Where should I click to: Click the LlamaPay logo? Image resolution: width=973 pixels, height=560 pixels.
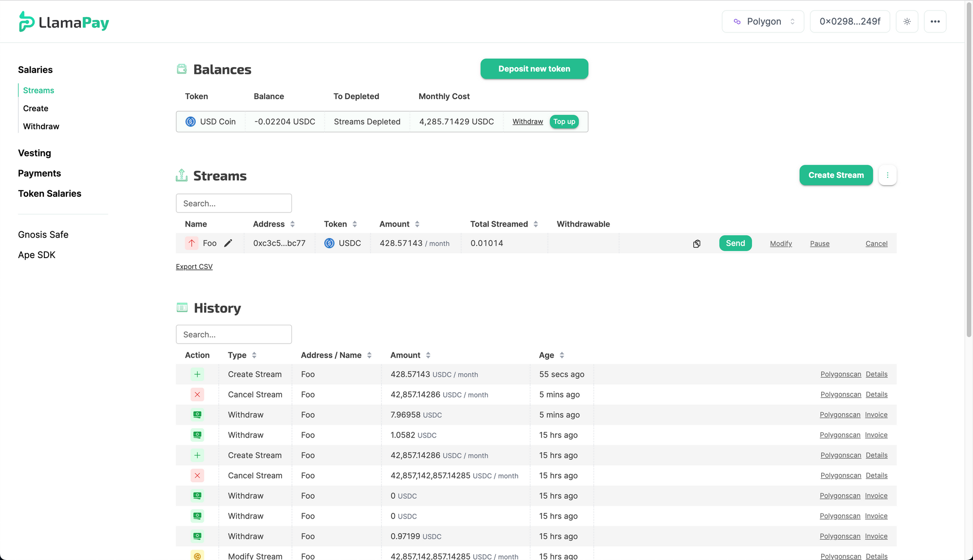click(x=64, y=22)
